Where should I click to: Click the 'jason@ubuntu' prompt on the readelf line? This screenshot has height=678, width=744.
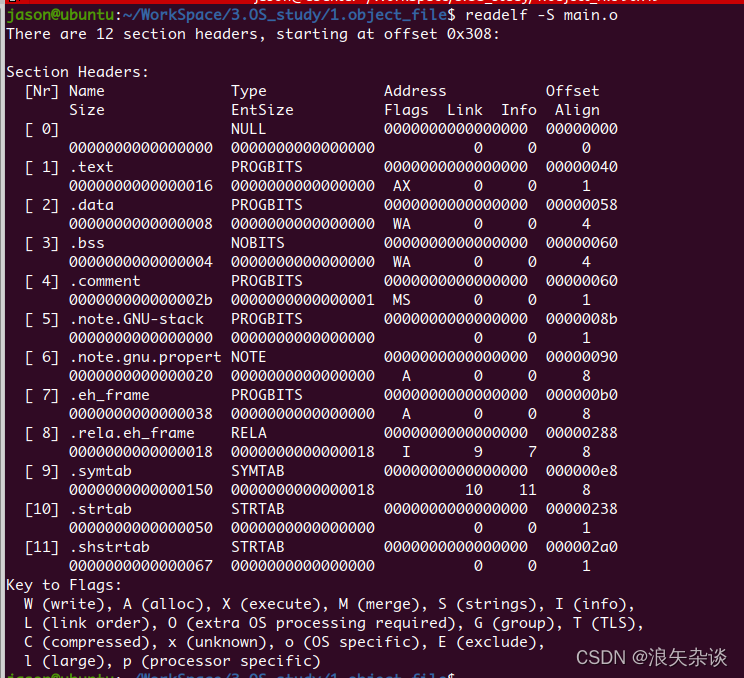60,16
